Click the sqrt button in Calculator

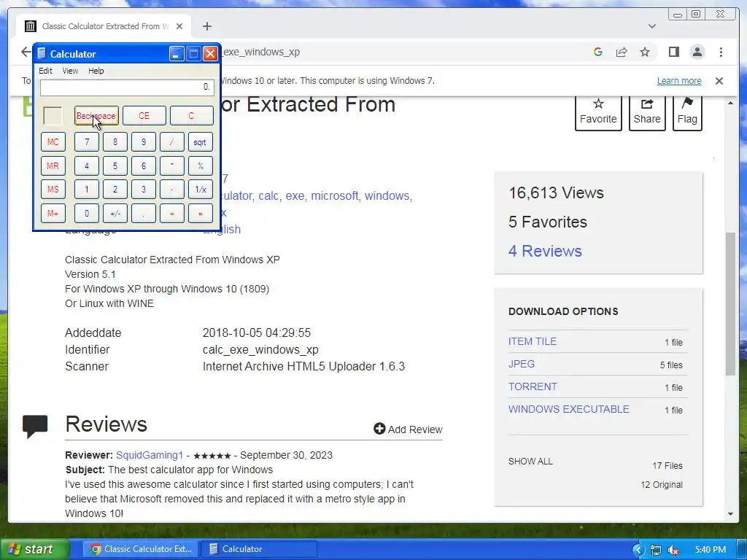click(x=200, y=142)
